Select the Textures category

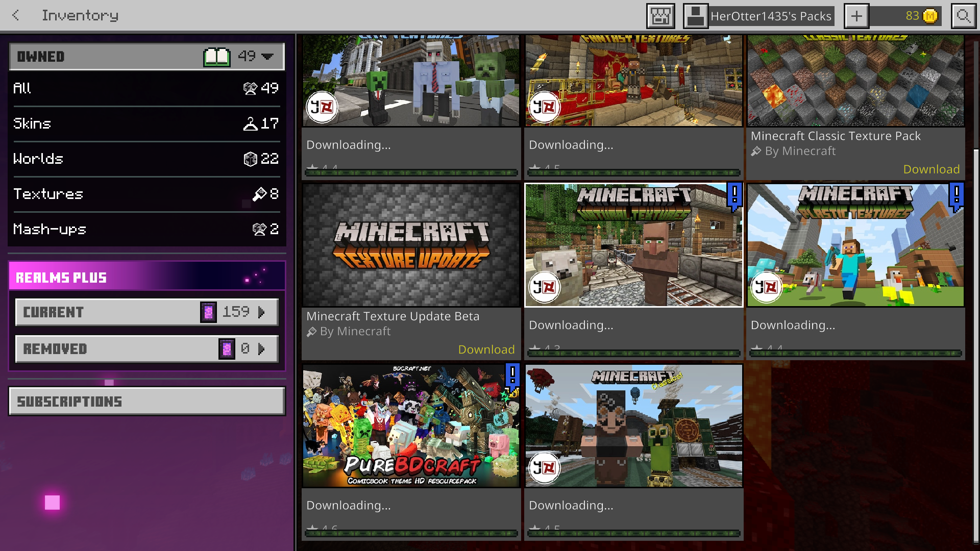[146, 194]
